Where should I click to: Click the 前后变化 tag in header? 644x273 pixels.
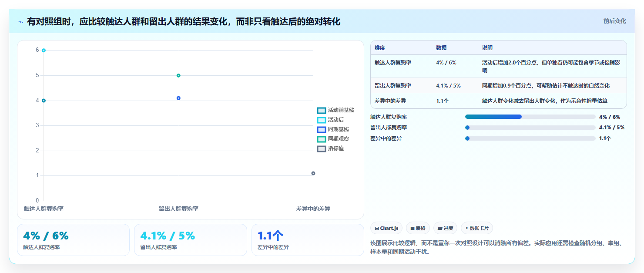614,21
